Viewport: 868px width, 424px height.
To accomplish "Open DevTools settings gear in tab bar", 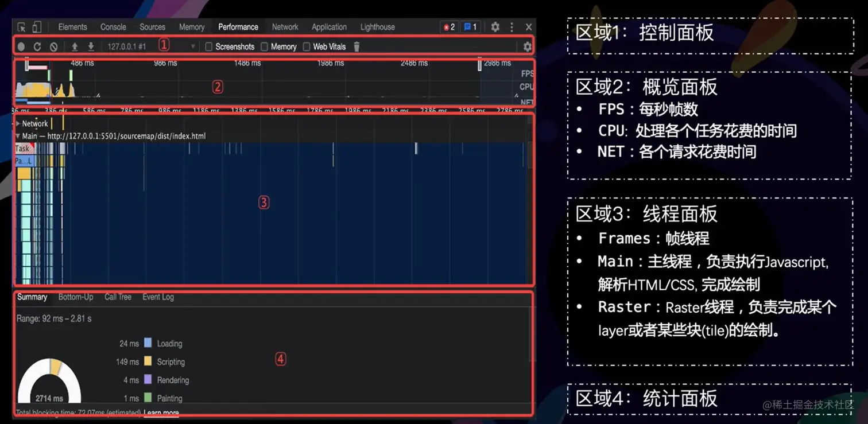I will tap(495, 27).
